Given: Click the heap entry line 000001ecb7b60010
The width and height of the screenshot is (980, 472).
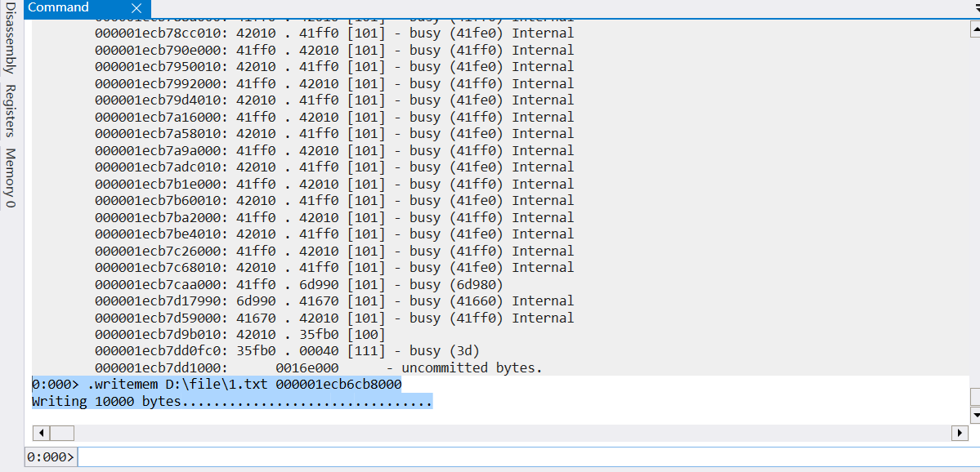Looking at the screenshot, I should click(334, 200).
